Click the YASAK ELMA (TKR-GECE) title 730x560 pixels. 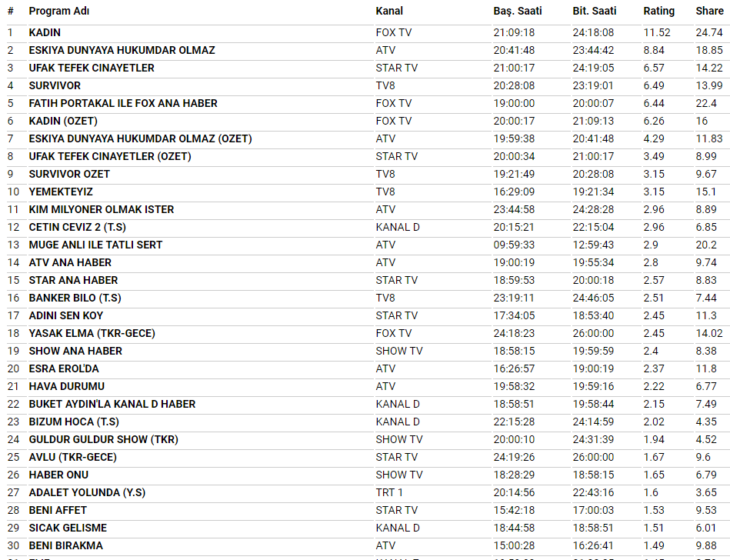coord(92,333)
